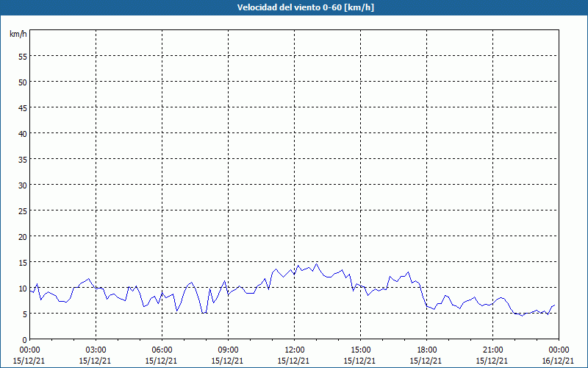Click the 21:00 time label
Viewport: 588px width, 368px height.
[x=492, y=350]
